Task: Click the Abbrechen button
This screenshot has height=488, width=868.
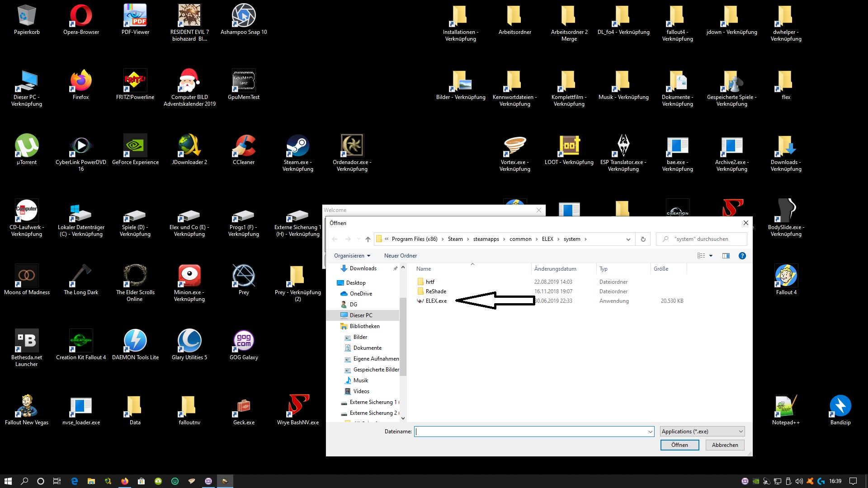Action: tap(724, 445)
